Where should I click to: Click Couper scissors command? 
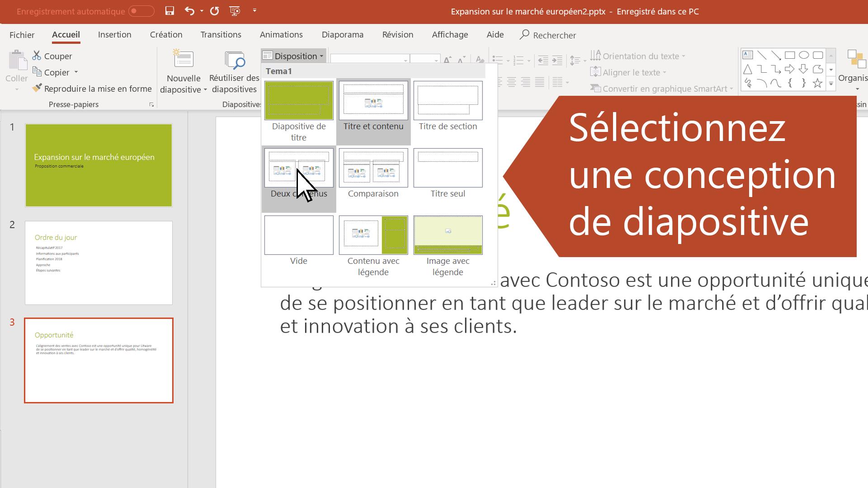click(x=52, y=56)
